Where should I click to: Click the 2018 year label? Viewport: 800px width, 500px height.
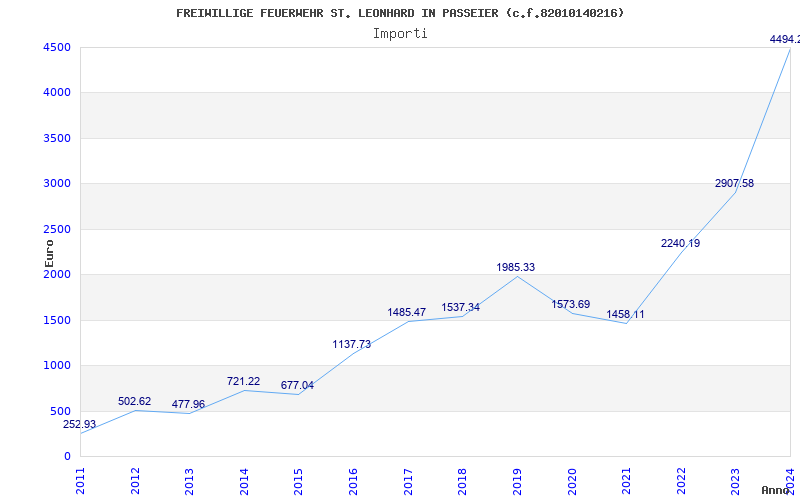[x=462, y=482]
